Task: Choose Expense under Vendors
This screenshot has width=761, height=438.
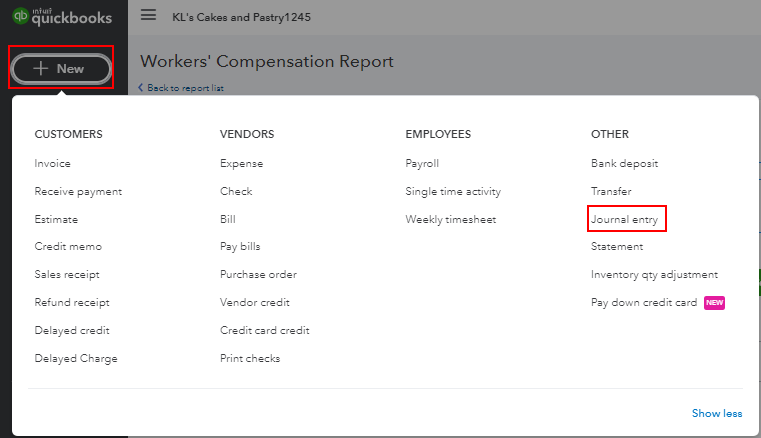Action: 241,164
